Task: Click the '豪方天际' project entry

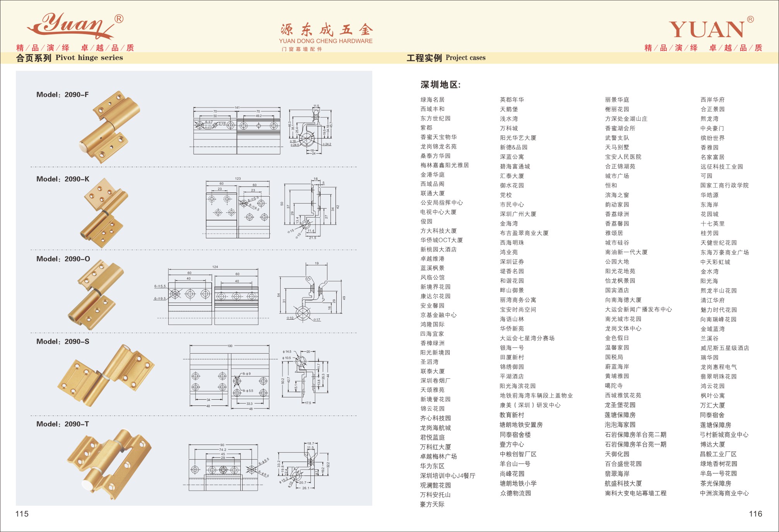Action: click(x=432, y=505)
